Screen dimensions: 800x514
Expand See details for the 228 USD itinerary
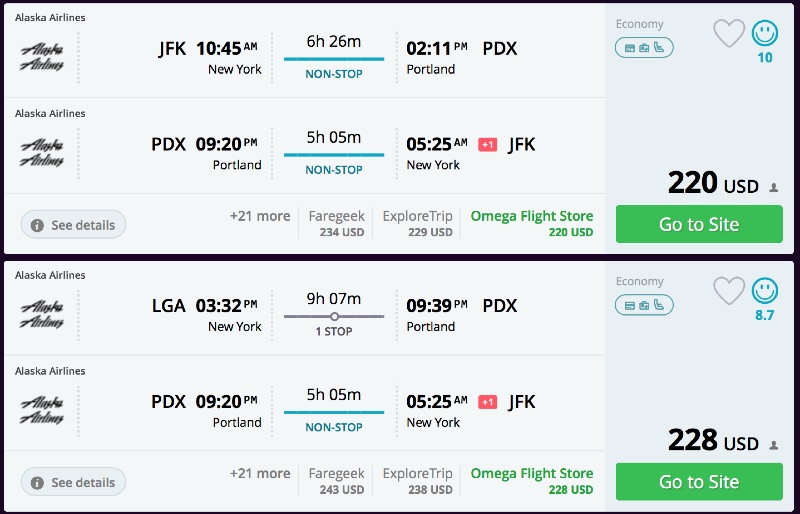coord(73,482)
